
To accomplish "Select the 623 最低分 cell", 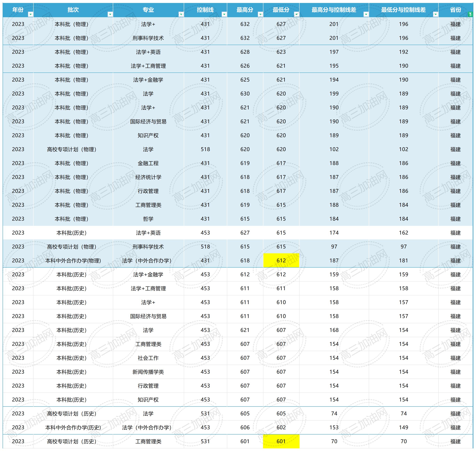I will click(x=281, y=52).
